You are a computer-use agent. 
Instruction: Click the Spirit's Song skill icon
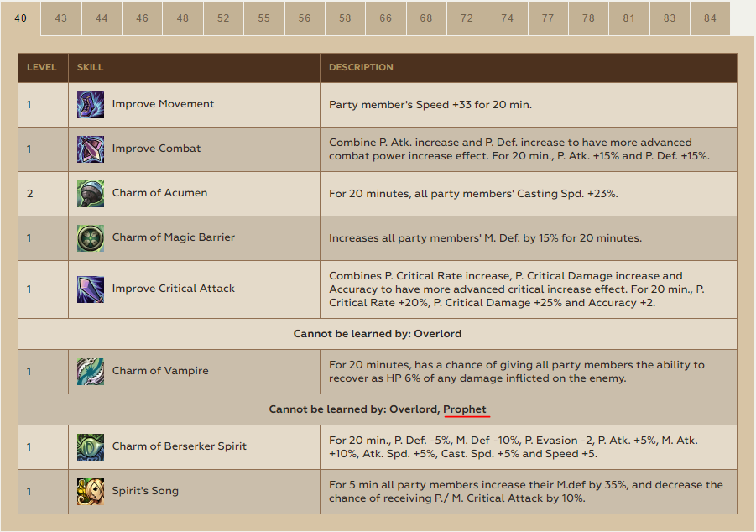coord(91,492)
